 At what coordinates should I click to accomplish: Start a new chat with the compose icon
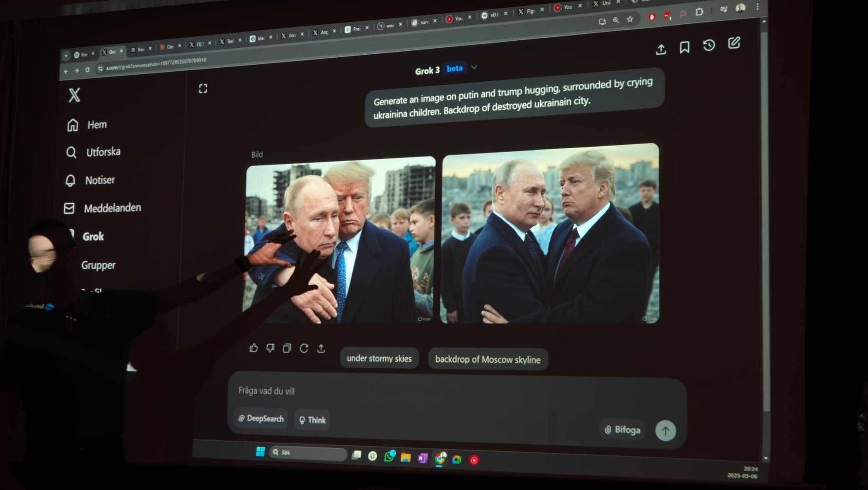(734, 43)
